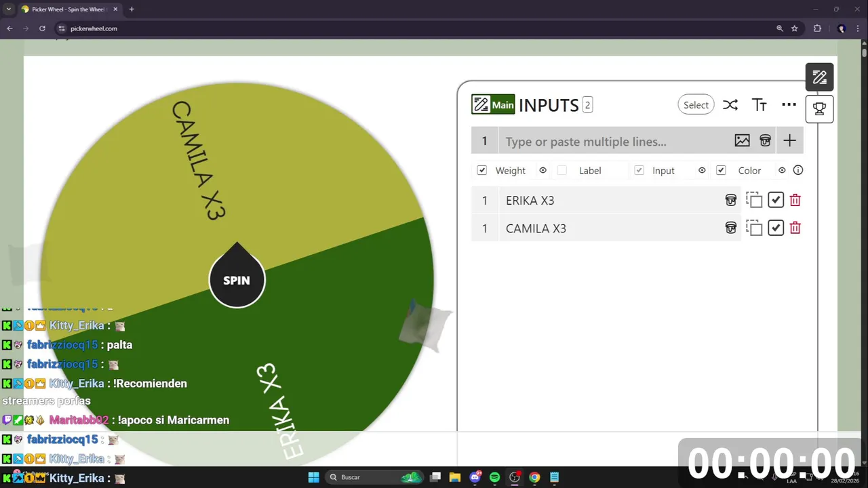The height and width of the screenshot is (488, 868).
Task: Open Discord from taskbar
Action: tap(475, 477)
